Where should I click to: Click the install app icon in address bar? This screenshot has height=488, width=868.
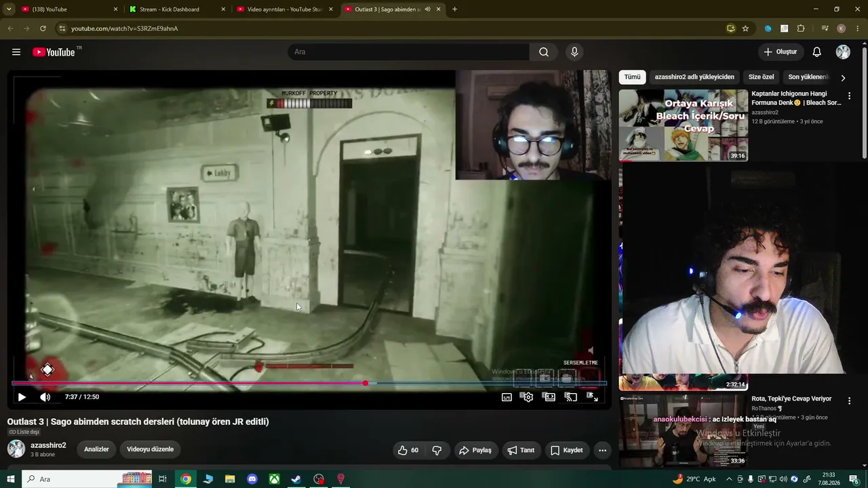click(730, 28)
